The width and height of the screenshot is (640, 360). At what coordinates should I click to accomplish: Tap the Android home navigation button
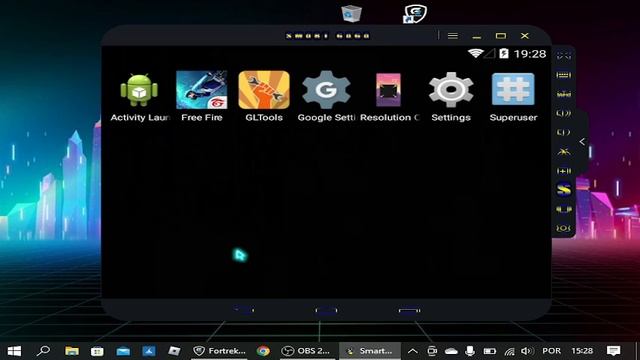click(x=326, y=311)
